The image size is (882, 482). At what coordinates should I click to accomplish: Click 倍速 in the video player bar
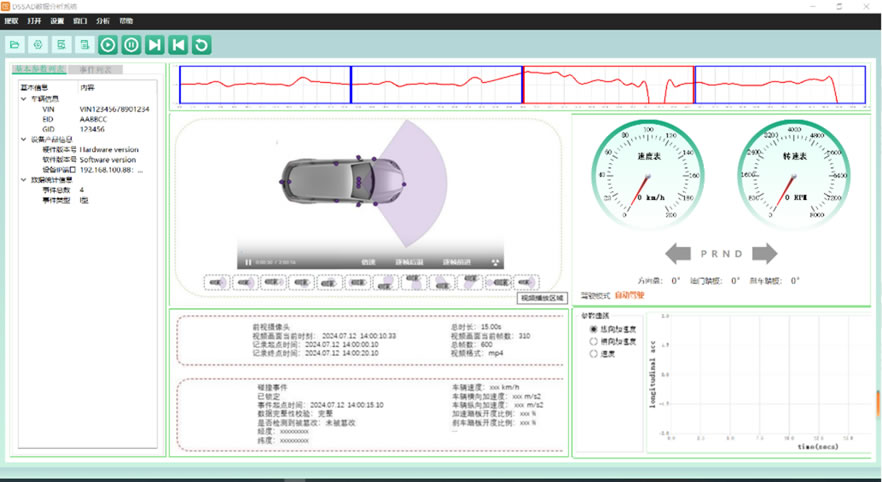pos(368,262)
